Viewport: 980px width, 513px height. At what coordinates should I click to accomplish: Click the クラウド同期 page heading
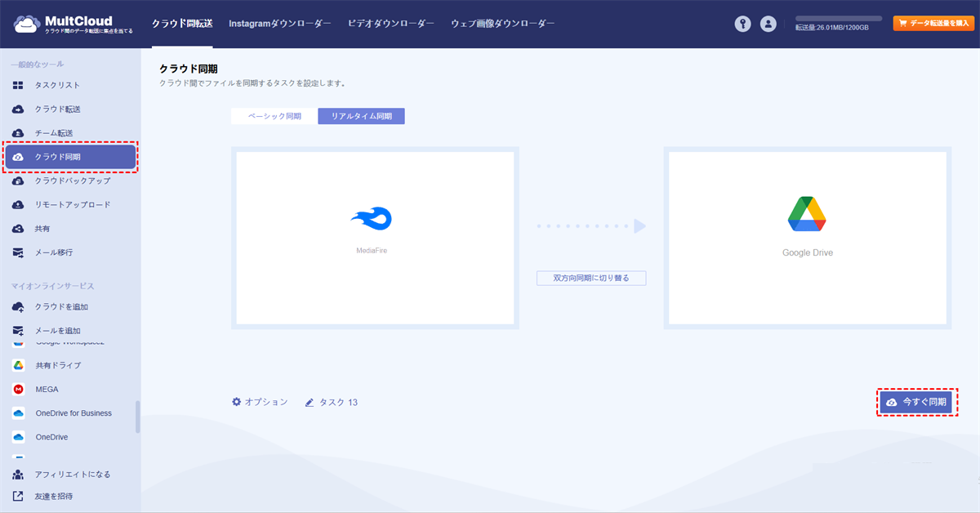pyautogui.click(x=188, y=69)
